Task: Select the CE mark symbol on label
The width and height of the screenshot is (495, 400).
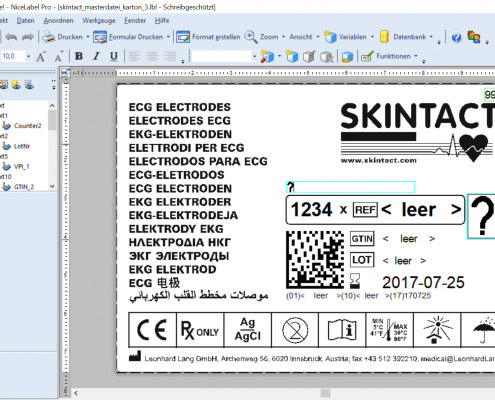Action: point(152,330)
